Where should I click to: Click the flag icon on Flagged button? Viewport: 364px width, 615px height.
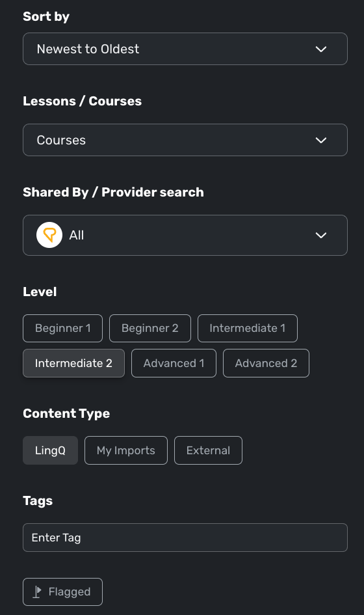(37, 592)
